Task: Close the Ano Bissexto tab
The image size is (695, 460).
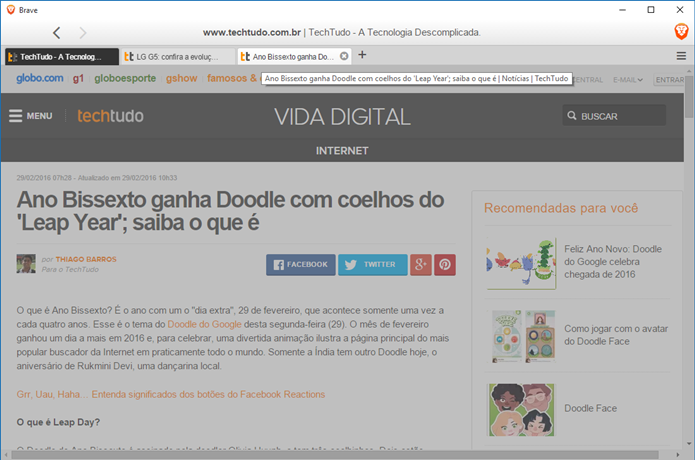Action: 344,56
